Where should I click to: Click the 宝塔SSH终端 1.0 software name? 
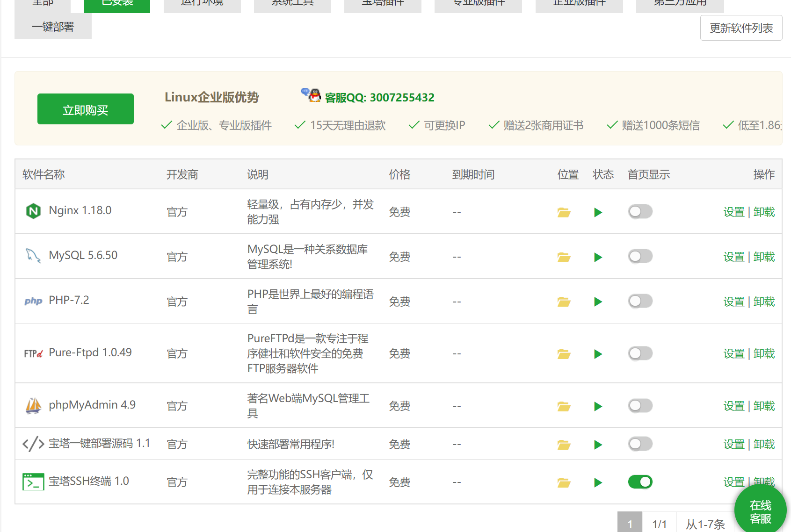89,481
